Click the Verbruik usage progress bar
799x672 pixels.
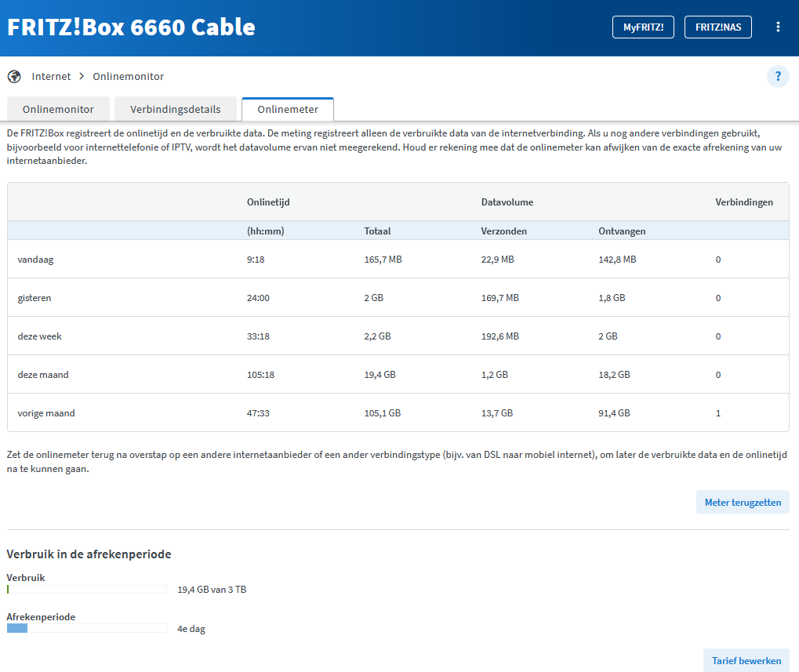[x=86, y=590]
